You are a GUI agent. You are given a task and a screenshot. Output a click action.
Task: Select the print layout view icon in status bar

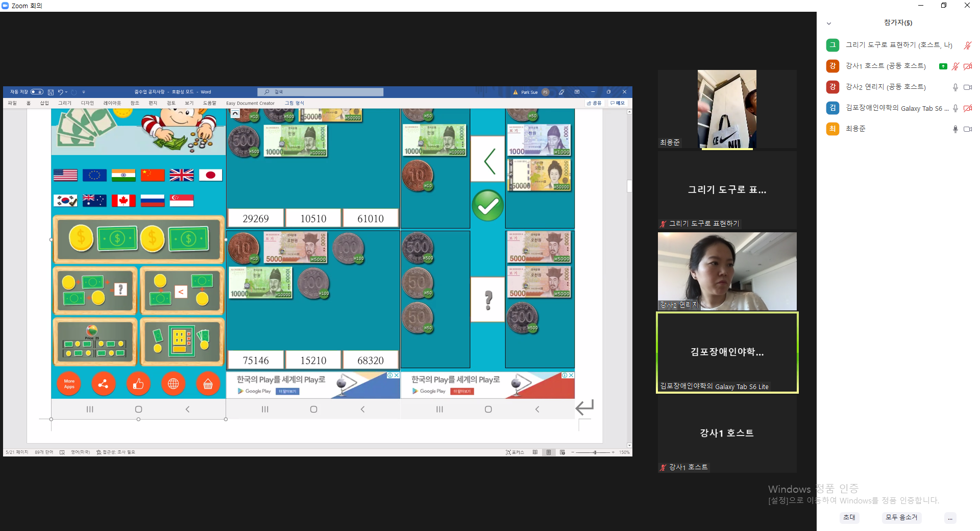tap(549, 452)
